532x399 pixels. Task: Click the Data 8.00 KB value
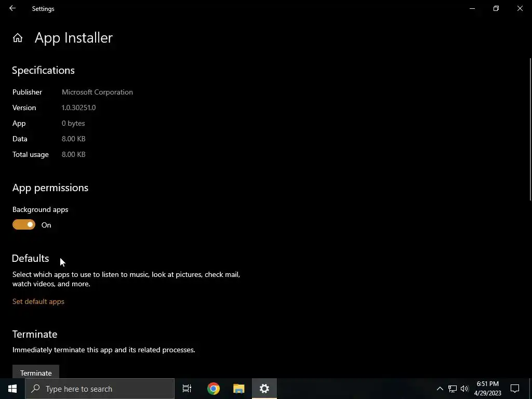click(x=74, y=139)
